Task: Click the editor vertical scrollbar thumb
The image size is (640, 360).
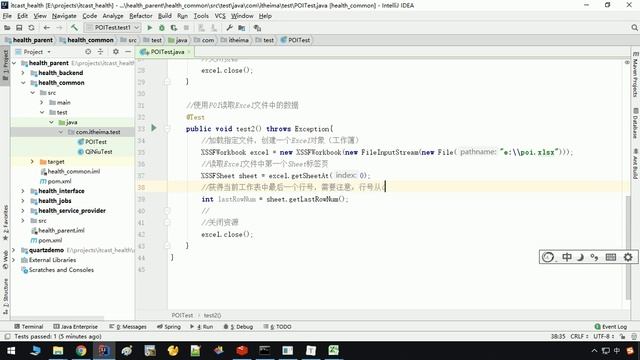Action: coord(628,247)
